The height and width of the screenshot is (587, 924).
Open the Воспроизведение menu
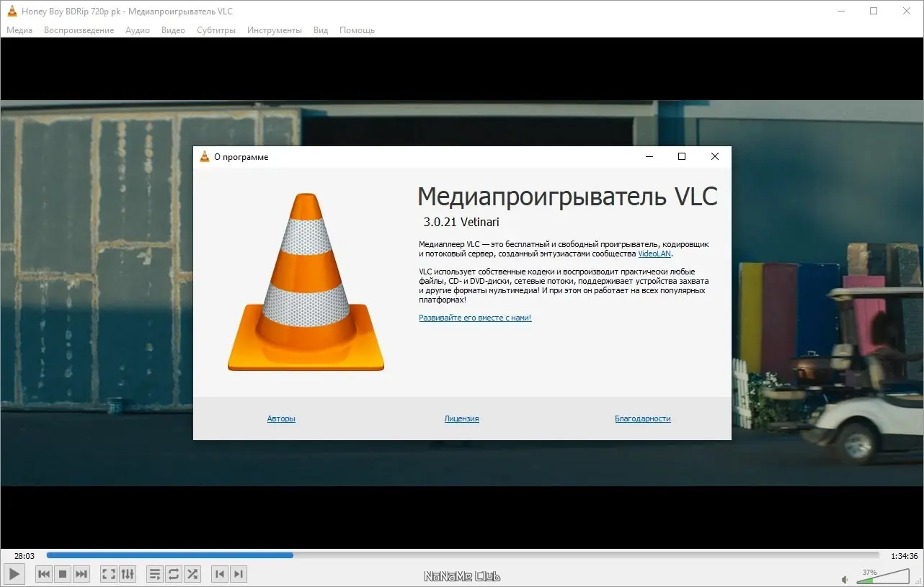click(x=79, y=30)
